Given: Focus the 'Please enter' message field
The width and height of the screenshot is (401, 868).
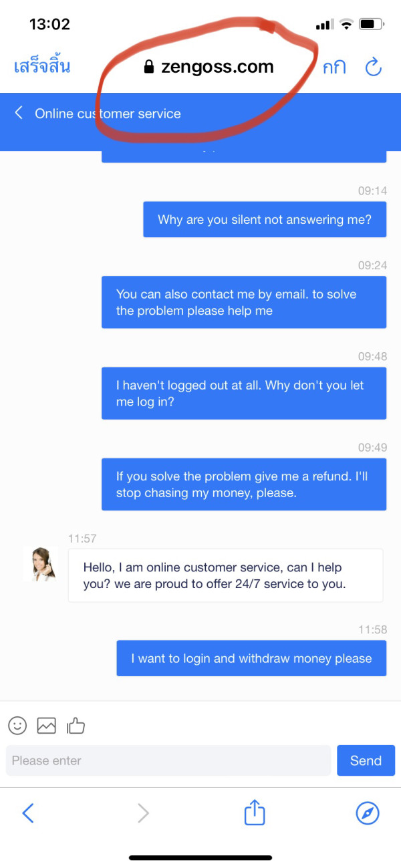Looking at the screenshot, I should coord(168,760).
